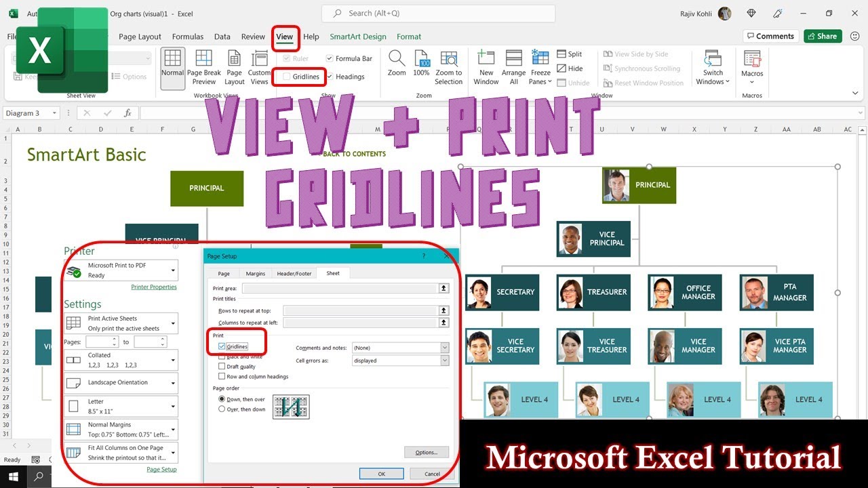Open Normal Margins dropdown
The image size is (868, 488).
(173, 430)
